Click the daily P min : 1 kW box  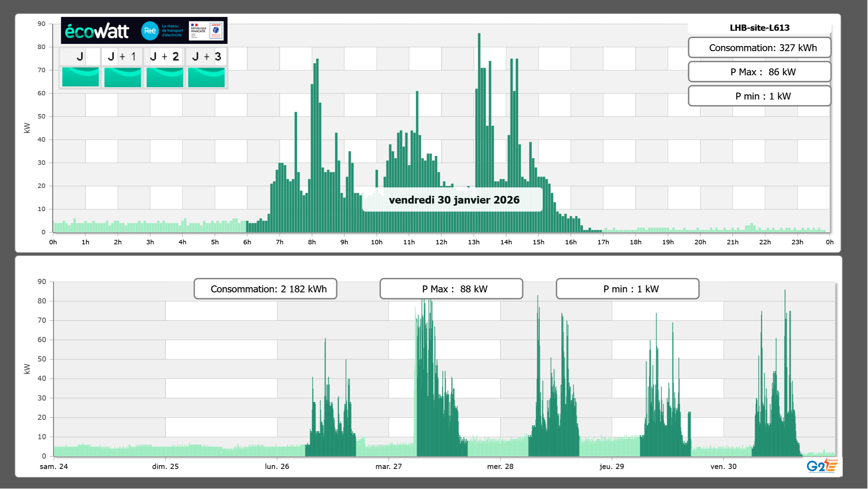pos(759,96)
